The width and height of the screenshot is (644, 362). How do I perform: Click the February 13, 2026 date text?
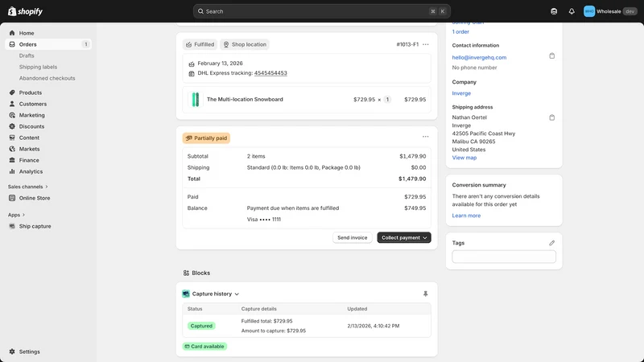220,64
